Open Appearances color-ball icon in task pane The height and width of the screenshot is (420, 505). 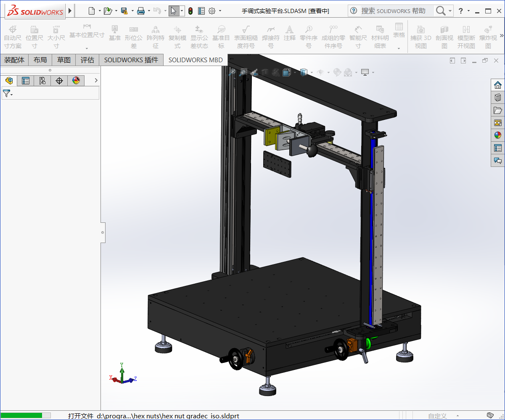498,135
